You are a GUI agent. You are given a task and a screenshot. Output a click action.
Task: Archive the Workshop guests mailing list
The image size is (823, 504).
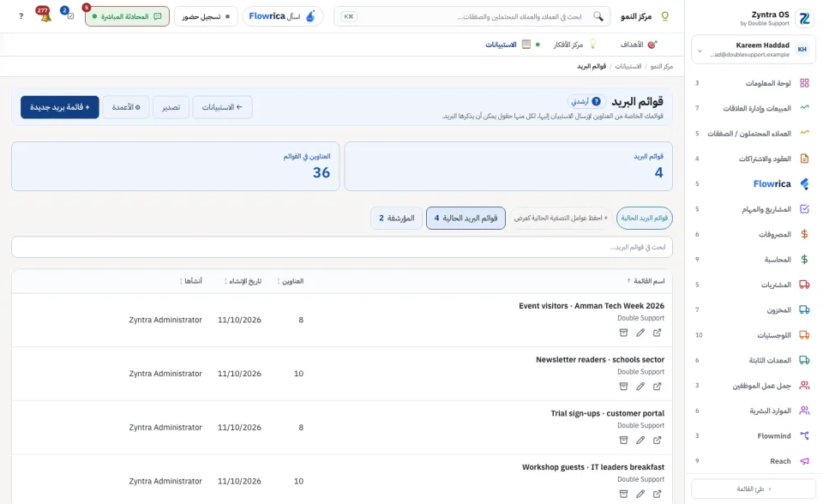[623, 494]
